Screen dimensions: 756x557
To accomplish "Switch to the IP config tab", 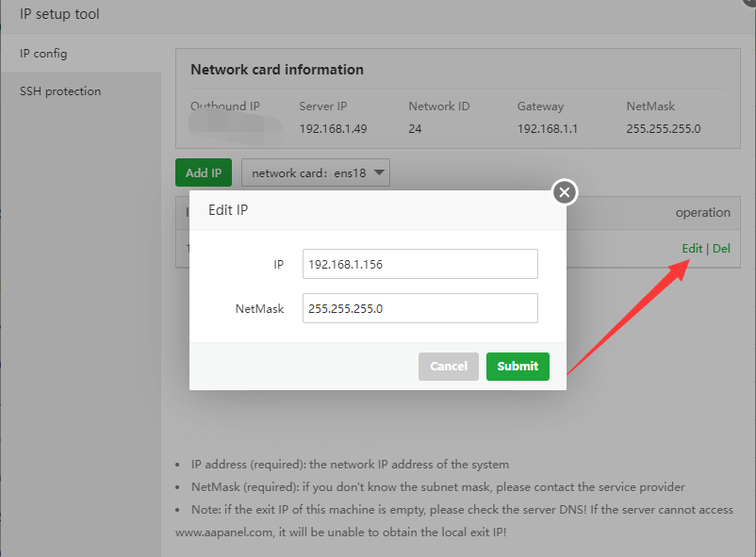I will tap(43, 54).
